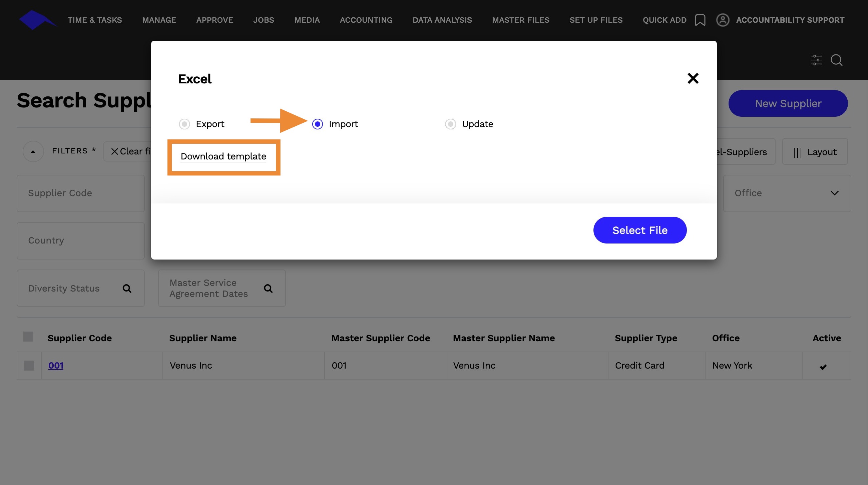Viewport: 868px width, 485px height.
Task: Open the Set Up Files menu
Action: 596,20
